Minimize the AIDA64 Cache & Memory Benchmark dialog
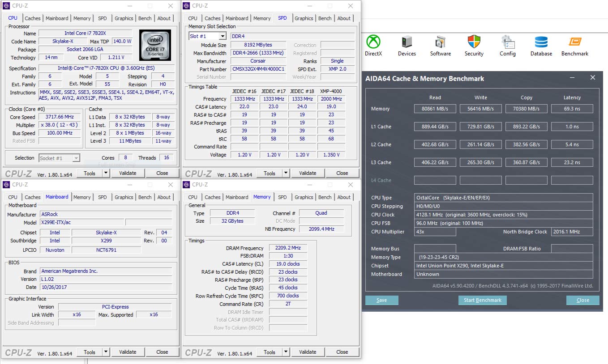608x364 pixels. [572, 78]
